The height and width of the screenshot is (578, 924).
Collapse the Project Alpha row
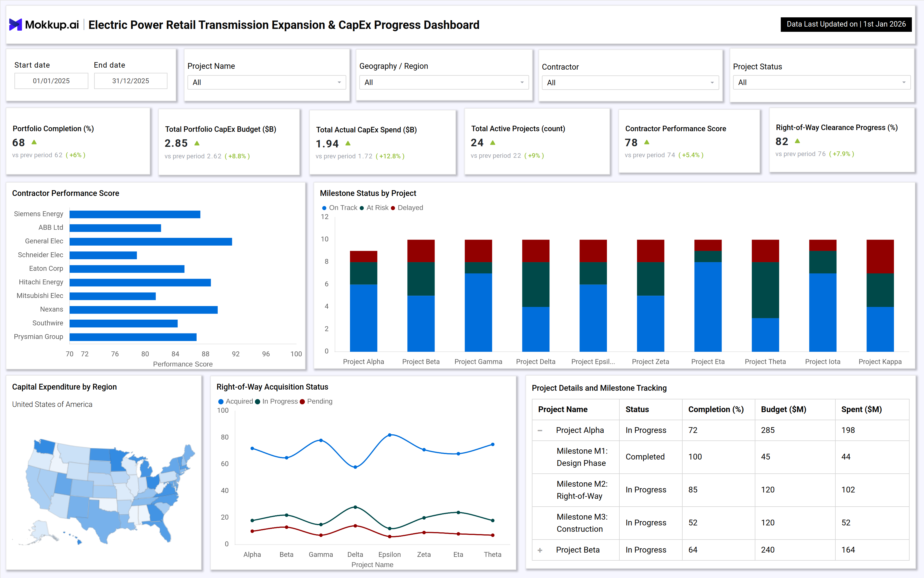(540, 430)
